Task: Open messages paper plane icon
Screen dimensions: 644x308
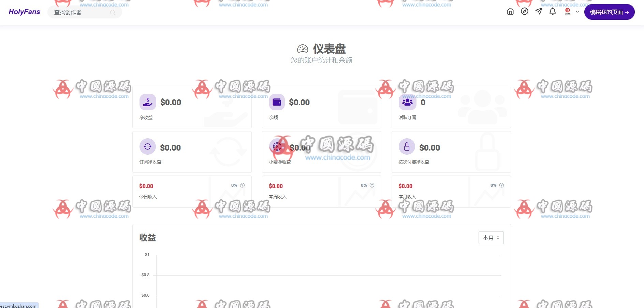Action: (539, 12)
